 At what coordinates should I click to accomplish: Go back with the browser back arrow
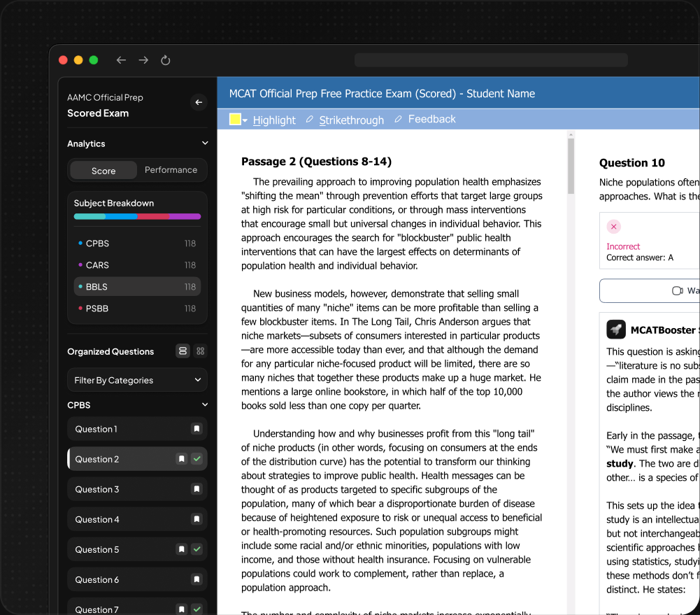pos(121,60)
